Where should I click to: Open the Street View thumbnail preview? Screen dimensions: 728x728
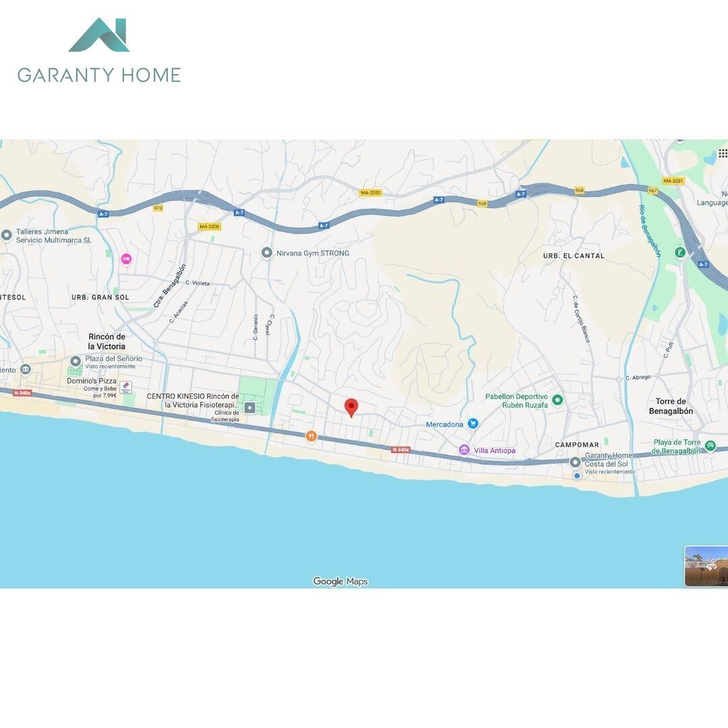tap(706, 566)
